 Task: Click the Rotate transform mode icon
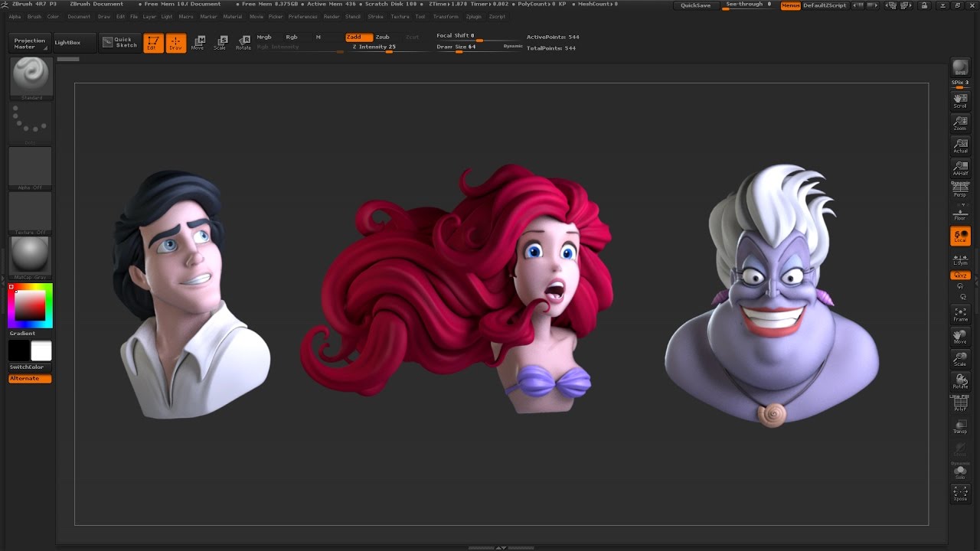tap(243, 43)
